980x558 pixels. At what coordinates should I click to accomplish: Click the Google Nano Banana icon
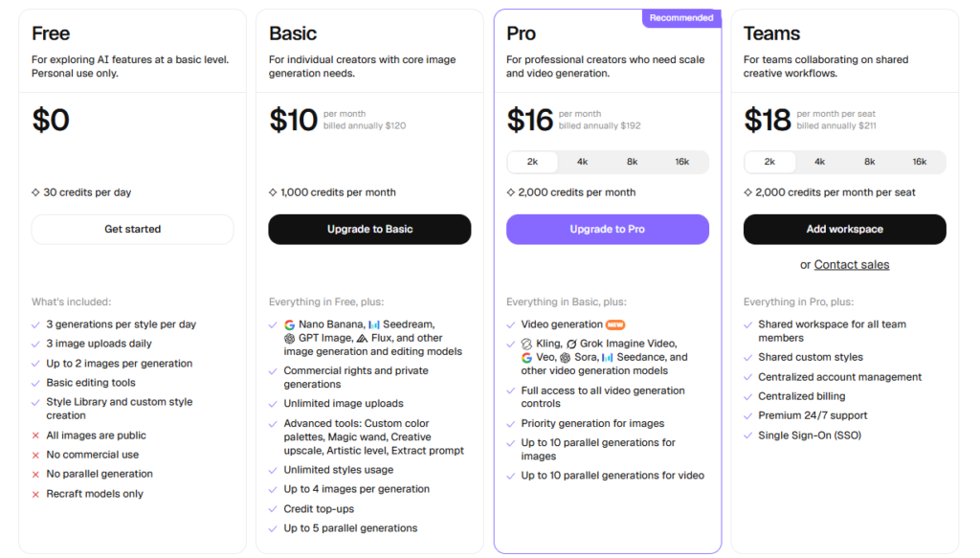pos(289,324)
